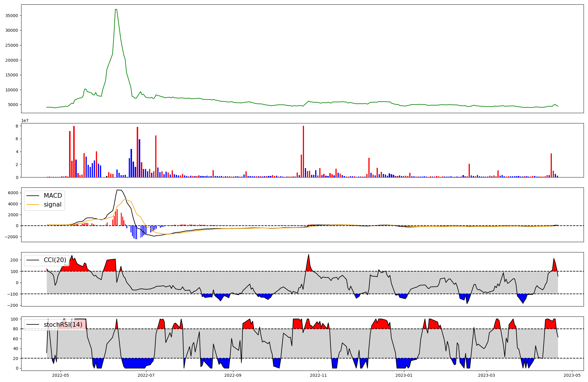Viewport: 588px width, 382px height.
Task: Click the 2023-05 date tick label
Action: (x=572, y=375)
